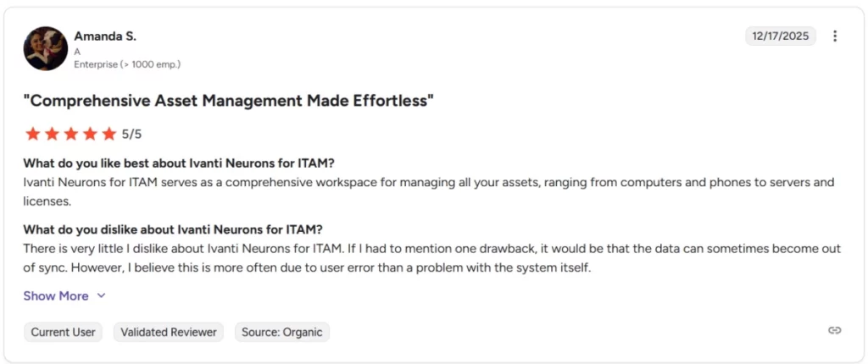Image resolution: width=868 pixels, height=364 pixels.
Task: Open the three-dot more options menu
Action: (835, 36)
